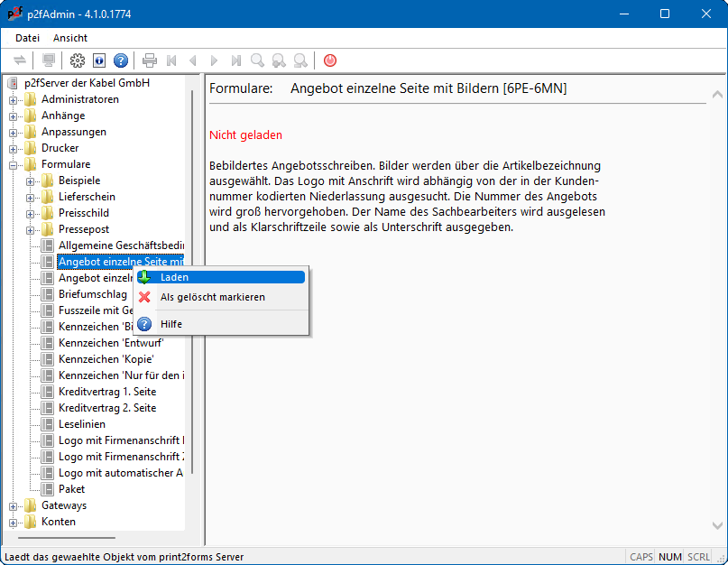The width and height of the screenshot is (728, 565).
Task: Expand the Pressepost subfolder
Action: pyautogui.click(x=31, y=230)
